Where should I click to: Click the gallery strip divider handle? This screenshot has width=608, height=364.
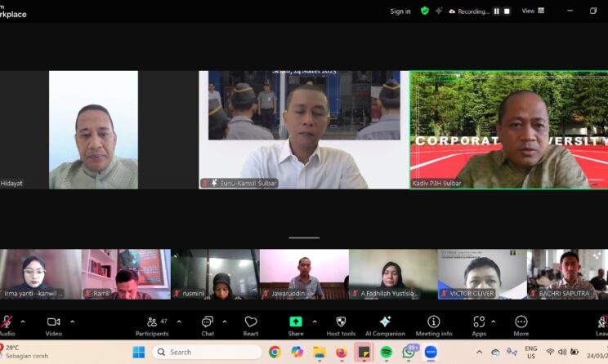pyautogui.click(x=304, y=237)
